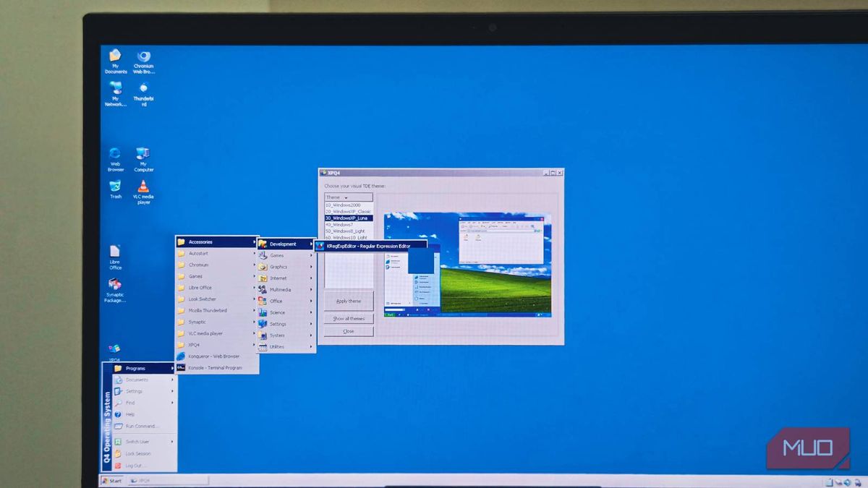Open Documents in the Start menu
868x488 pixels.
(x=143, y=380)
